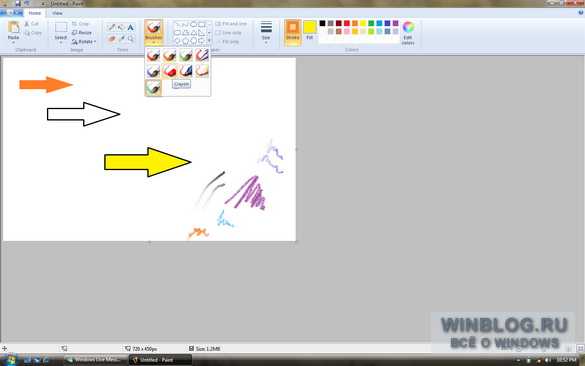The height and width of the screenshot is (366, 585).
Task: Expand the Paste options arrow
Action: (x=13, y=42)
